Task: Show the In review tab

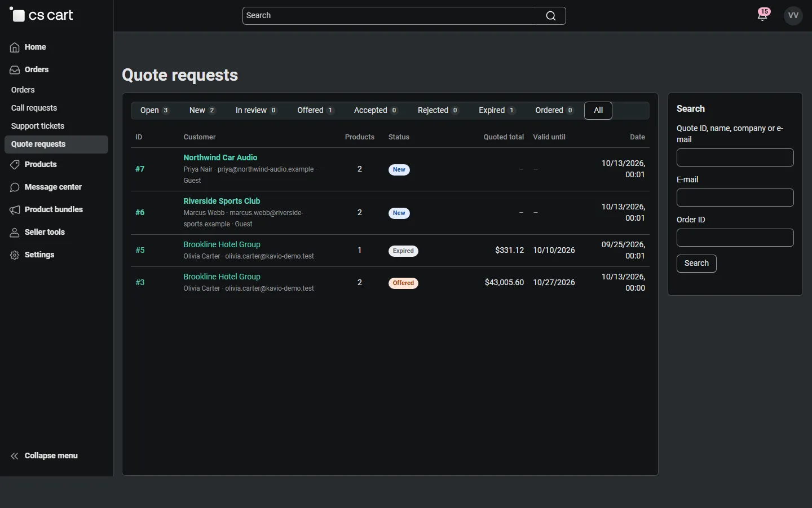Action: [257, 111]
